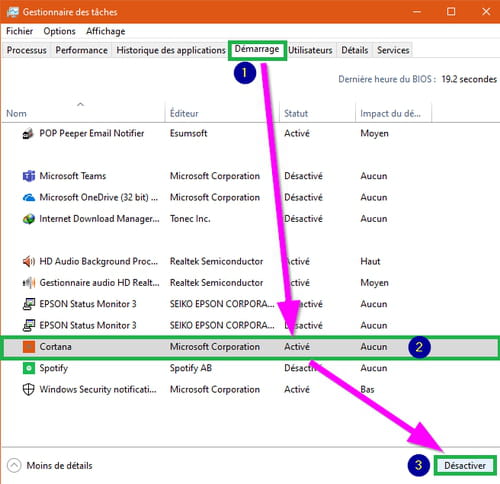Select Gestionnaire audio HD Realt... row name
Viewport: 500px width, 484px height.
99,283
